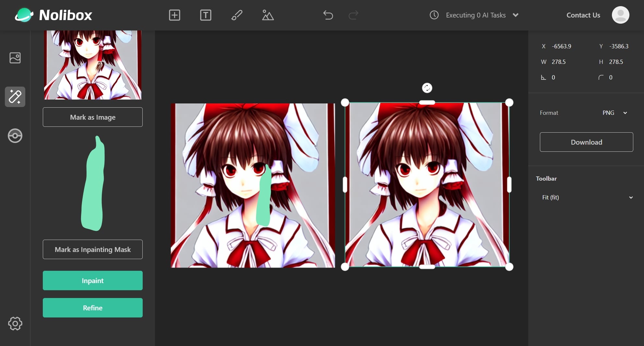The image size is (644, 346).
Task: Click the bottom-edge middle resize handle
Action: [x=427, y=267]
